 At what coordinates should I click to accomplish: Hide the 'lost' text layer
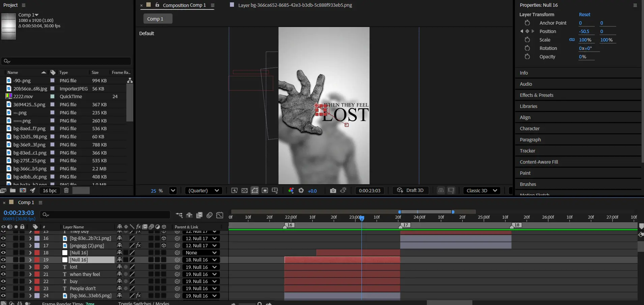point(3,267)
